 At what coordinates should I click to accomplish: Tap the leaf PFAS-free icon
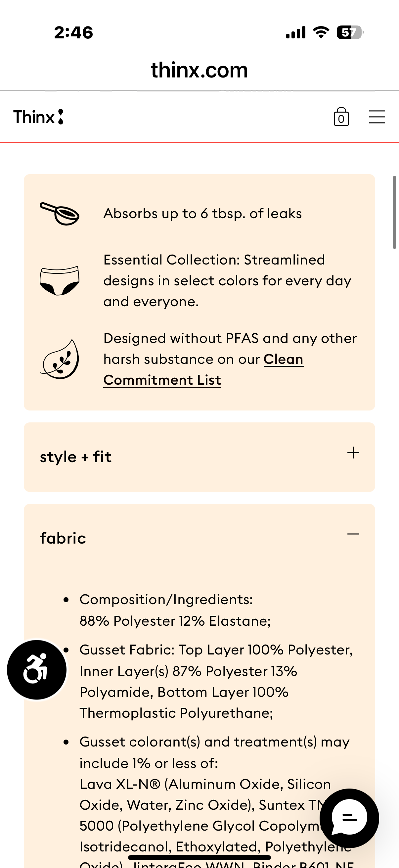(x=60, y=359)
